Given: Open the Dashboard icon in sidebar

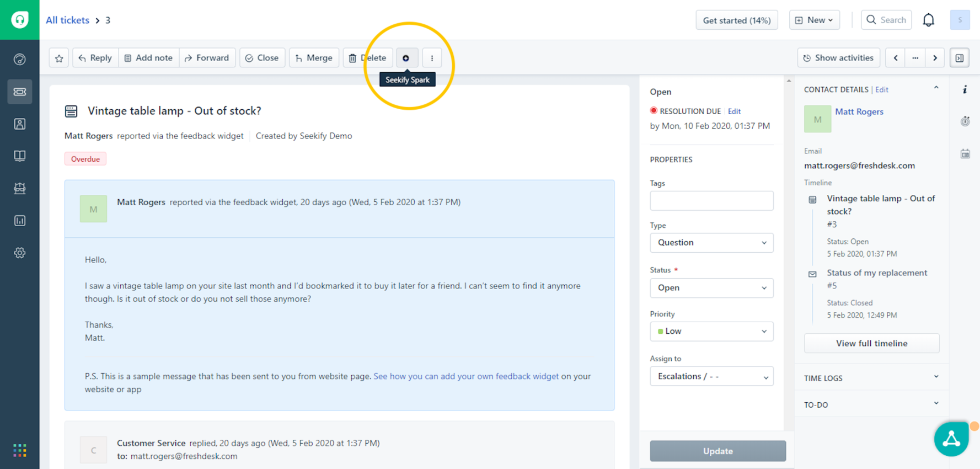Looking at the screenshot, I should click(20, 59).
